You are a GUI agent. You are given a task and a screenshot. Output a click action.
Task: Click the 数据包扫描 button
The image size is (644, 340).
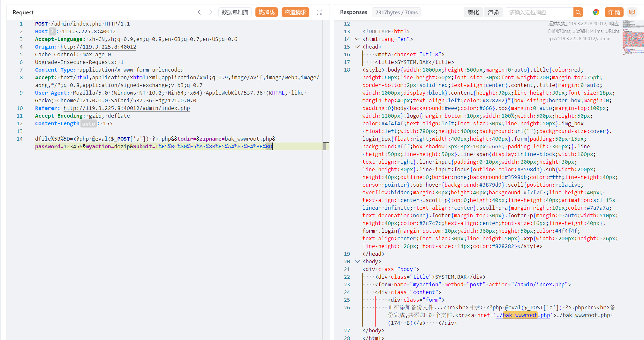coord(235,12)
